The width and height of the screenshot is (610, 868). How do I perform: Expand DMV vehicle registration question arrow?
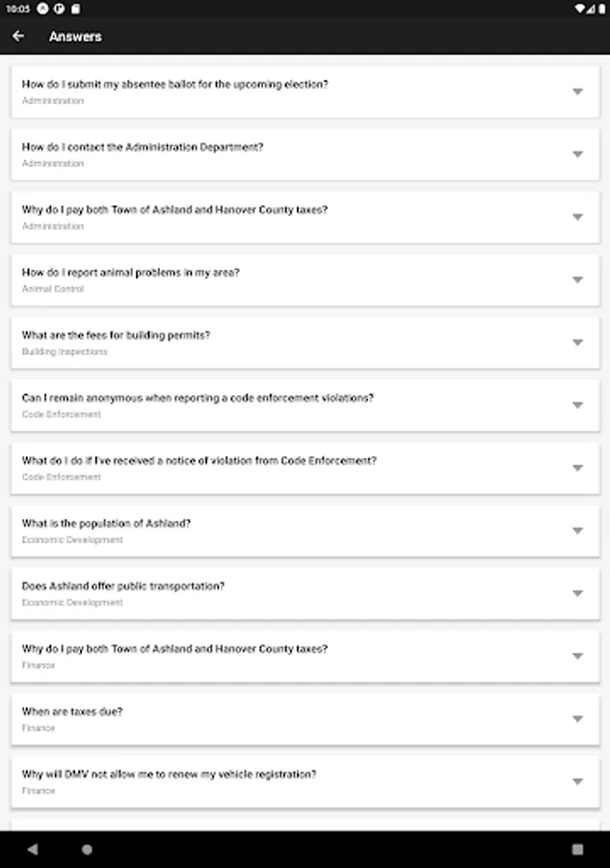[577, 781]
